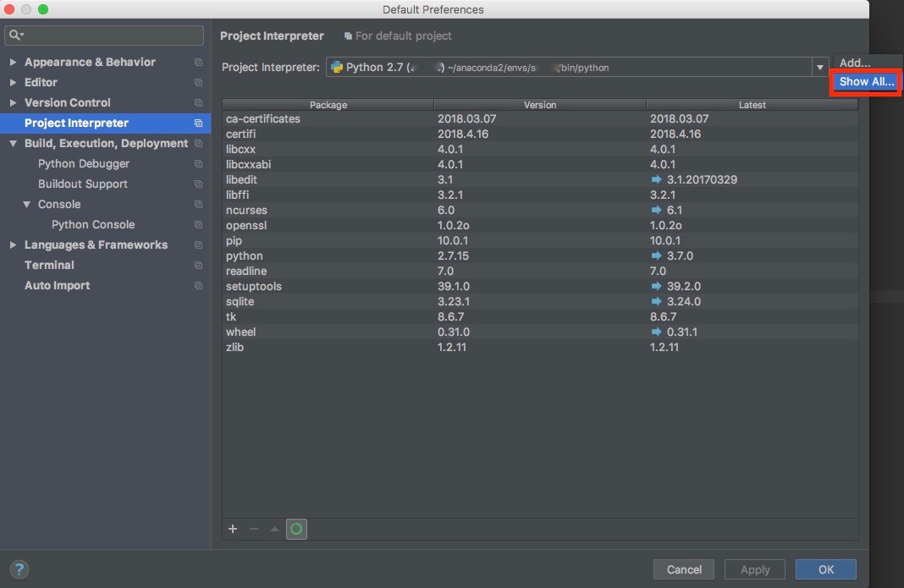Click the Cancel button
This screenshot has height=588, width=904.
coord(684,569)
